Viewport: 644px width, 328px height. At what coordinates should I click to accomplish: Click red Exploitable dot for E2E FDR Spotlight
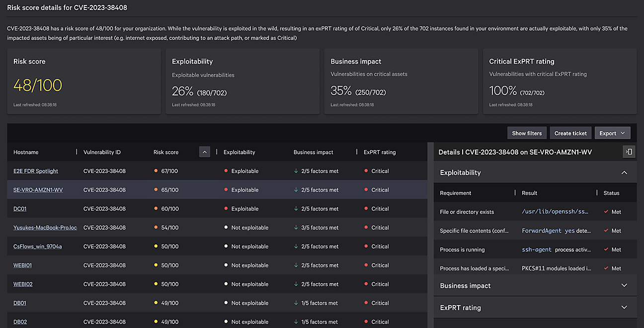226,171
